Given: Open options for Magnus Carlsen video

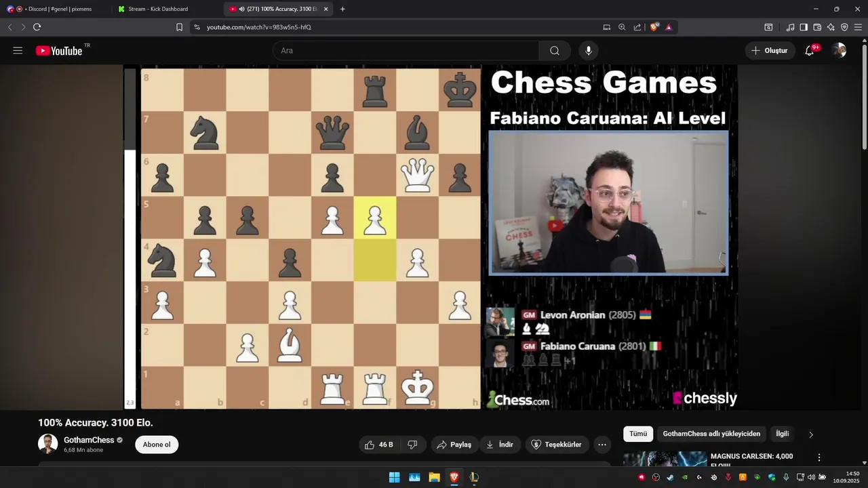Looking at the screenshot, I should pyautogui.click(x=819, y=457).
